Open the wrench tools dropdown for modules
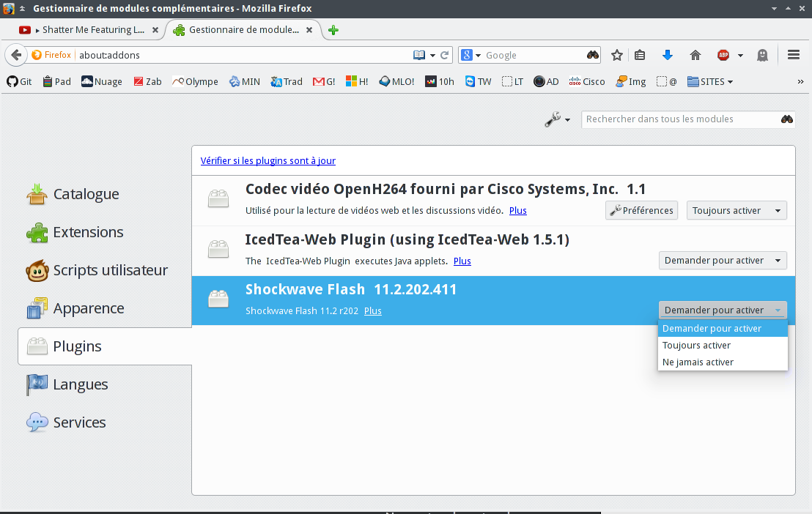This screenshot has width=812, height=514. pos(557,119)
